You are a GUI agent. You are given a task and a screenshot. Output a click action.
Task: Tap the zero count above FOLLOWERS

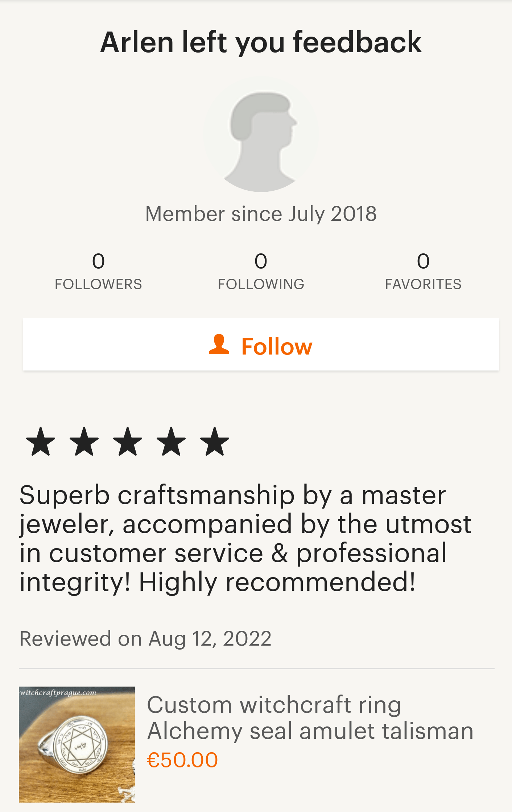click(x=98, y=261)
